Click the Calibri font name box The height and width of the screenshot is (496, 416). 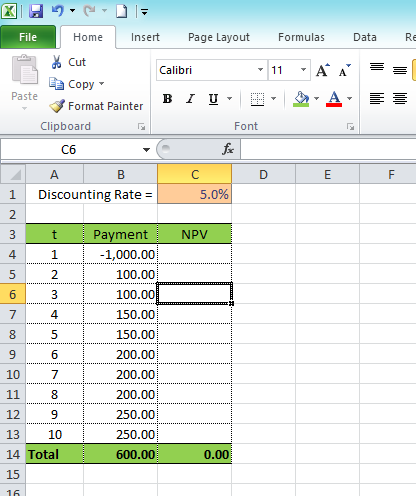(x=206, y=70)
